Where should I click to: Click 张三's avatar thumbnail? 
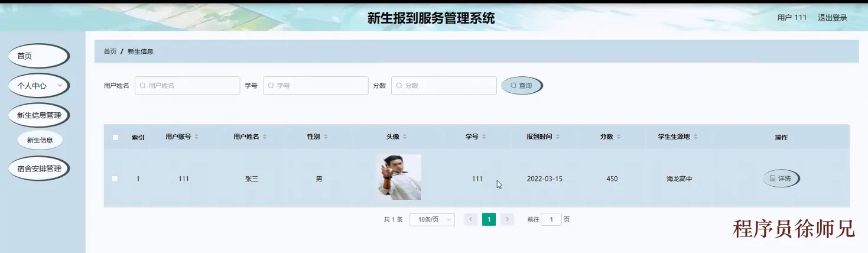398,177
